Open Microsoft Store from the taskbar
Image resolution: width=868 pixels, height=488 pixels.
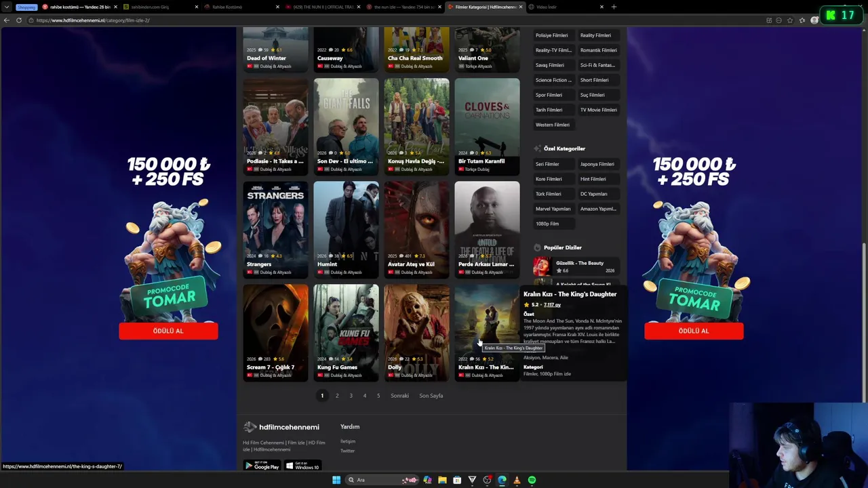(457, 480)
